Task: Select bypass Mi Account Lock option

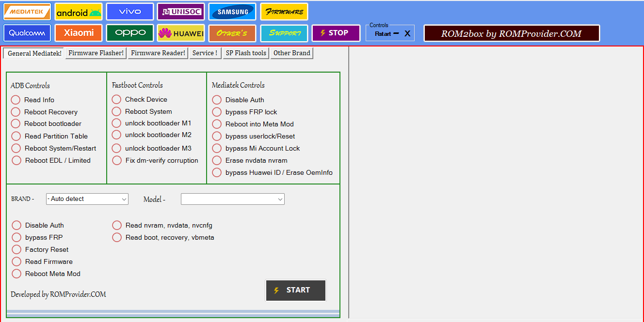Action: click(x=216, y=148)
